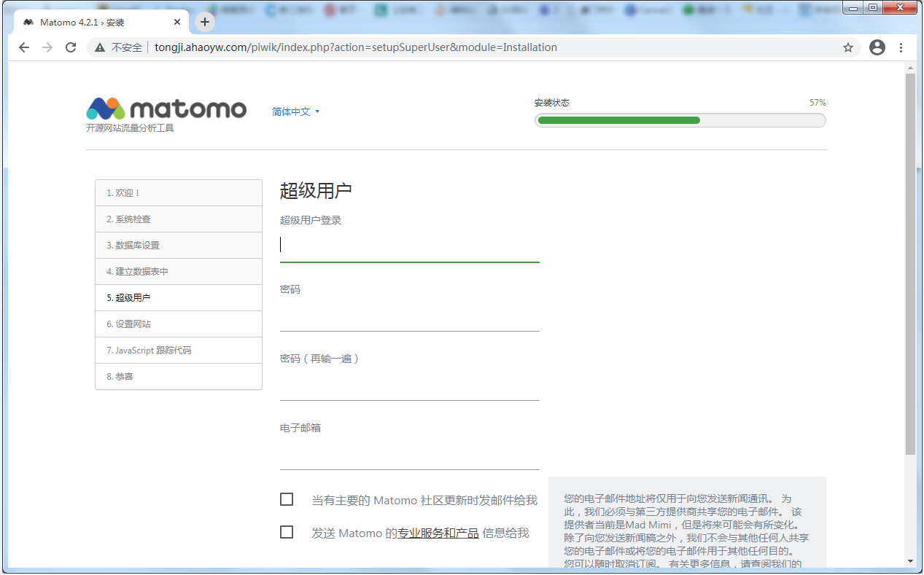Tick the Matomo community updates email checkbox

tap(287, 499)
